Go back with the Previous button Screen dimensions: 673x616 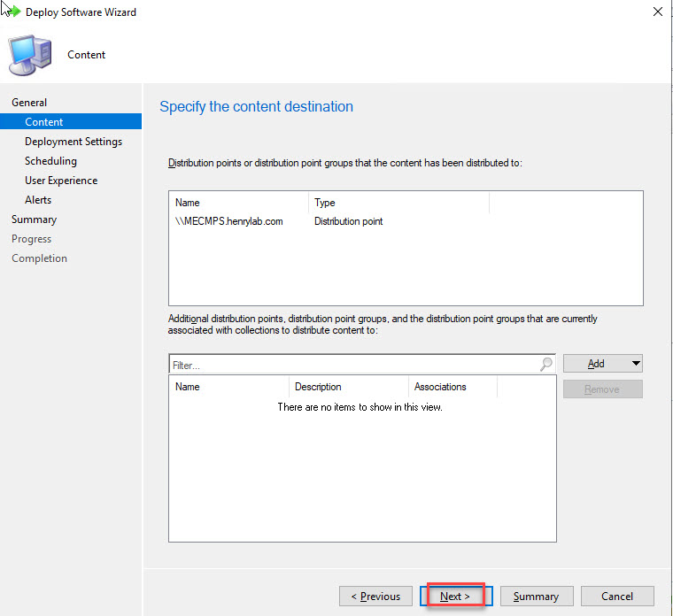coord(375,596)
